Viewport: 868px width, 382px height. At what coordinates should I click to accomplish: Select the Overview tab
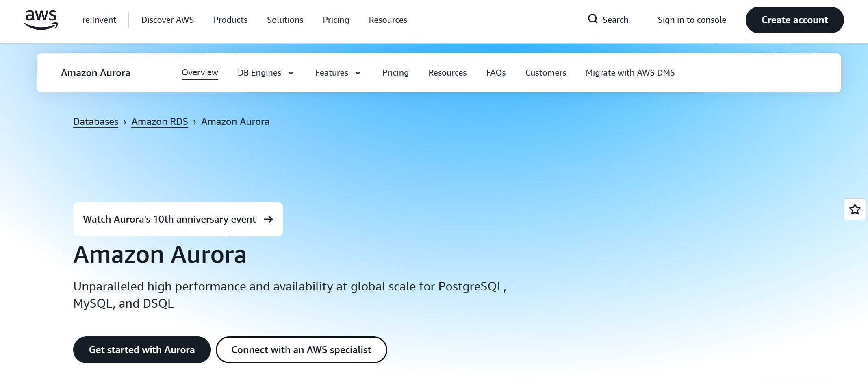tap(200, 73)
